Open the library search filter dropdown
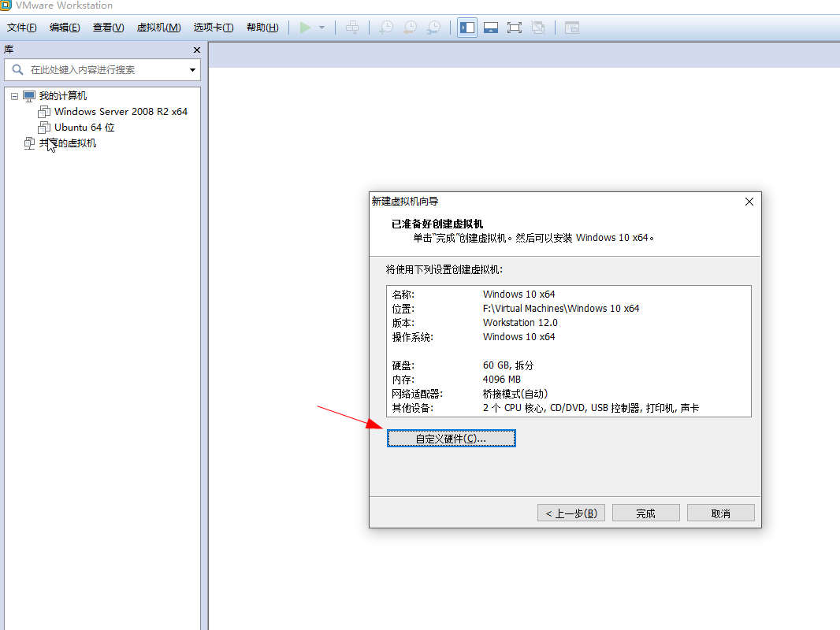 (x=192, y=69)
